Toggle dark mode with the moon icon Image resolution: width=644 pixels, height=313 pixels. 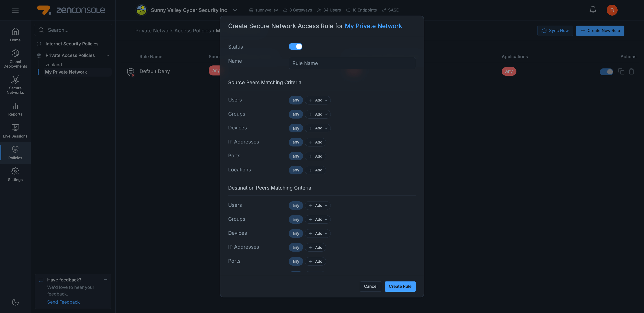(x=15, y=302)
